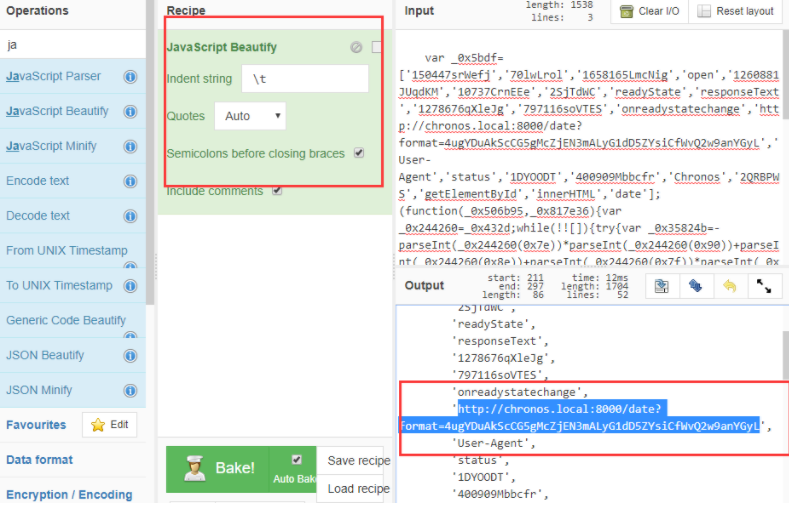Click Load recipe button
This screenshot has height=510, width=789.
click(x=350, y=488)
